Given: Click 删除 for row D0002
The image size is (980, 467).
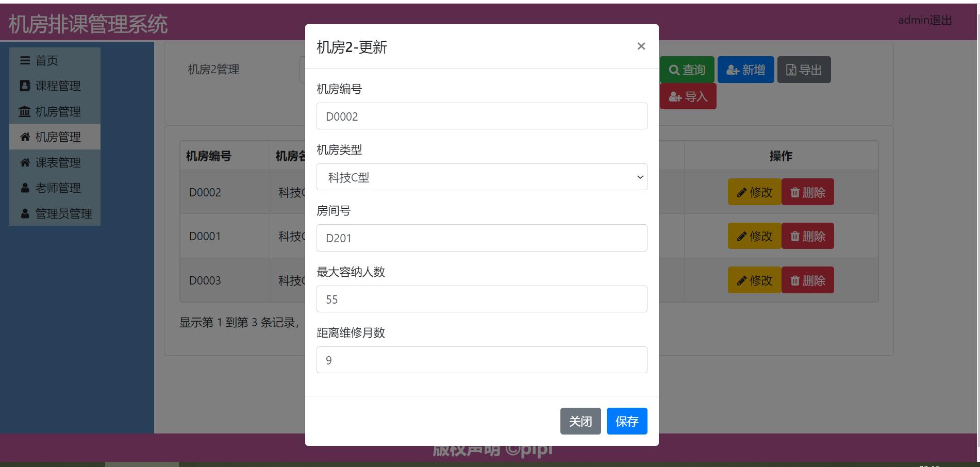Looking at the screenshot, I should pos(808,192).
